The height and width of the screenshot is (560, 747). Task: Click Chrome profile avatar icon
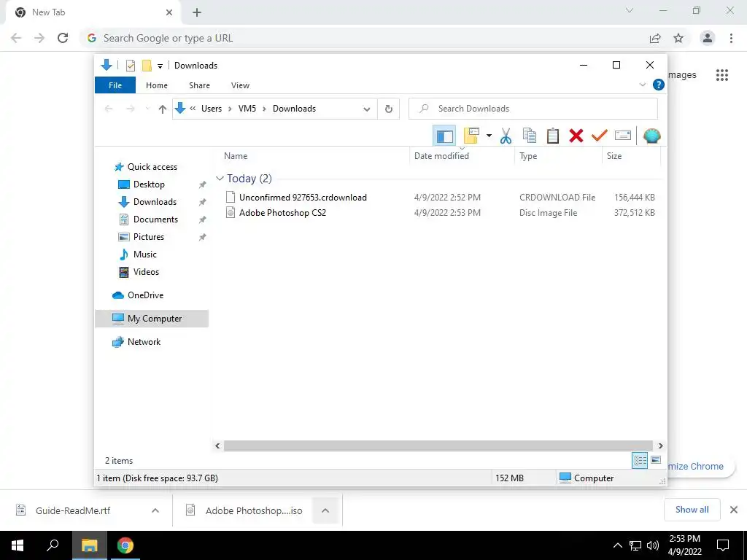pyautogui.click(x=708, y=38)
